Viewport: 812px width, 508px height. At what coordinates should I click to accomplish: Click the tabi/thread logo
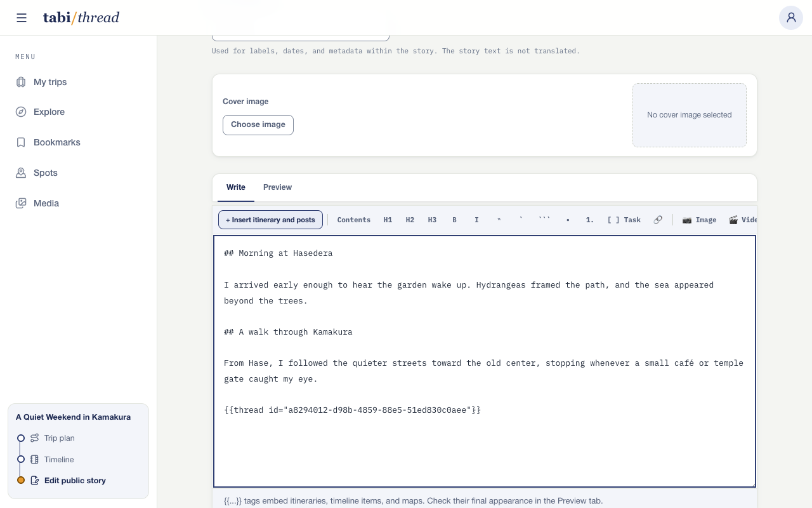click(x=81, y=18)
